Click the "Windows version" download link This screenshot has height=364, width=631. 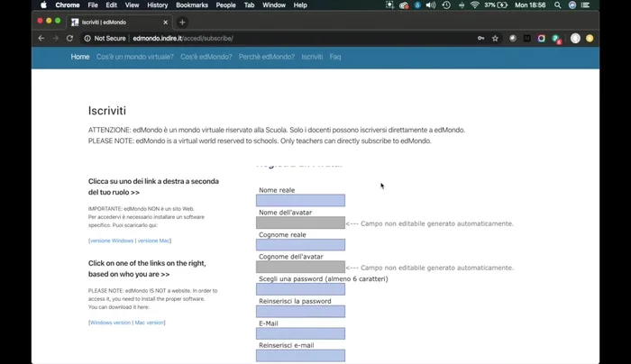(110, 323)
